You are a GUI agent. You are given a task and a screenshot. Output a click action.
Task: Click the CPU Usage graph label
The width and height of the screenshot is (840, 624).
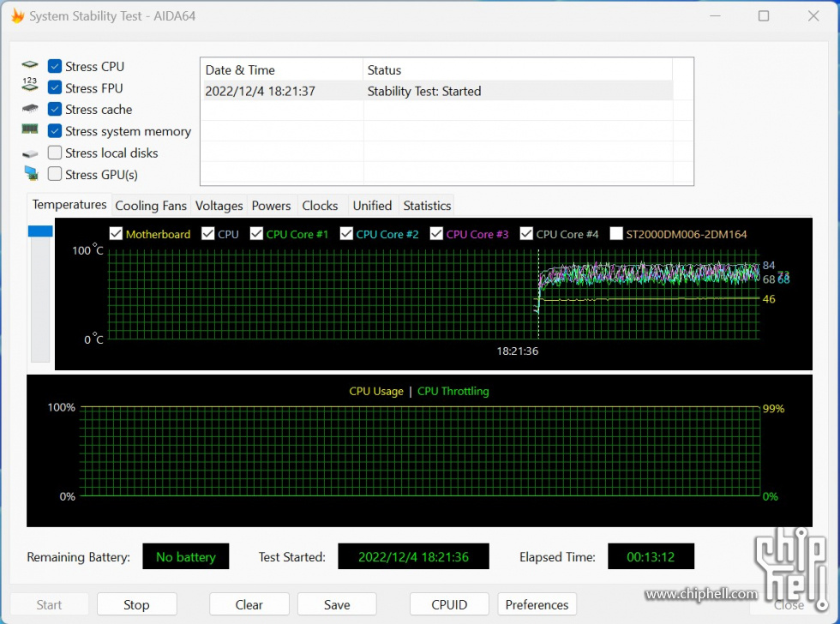click(376, 392)
